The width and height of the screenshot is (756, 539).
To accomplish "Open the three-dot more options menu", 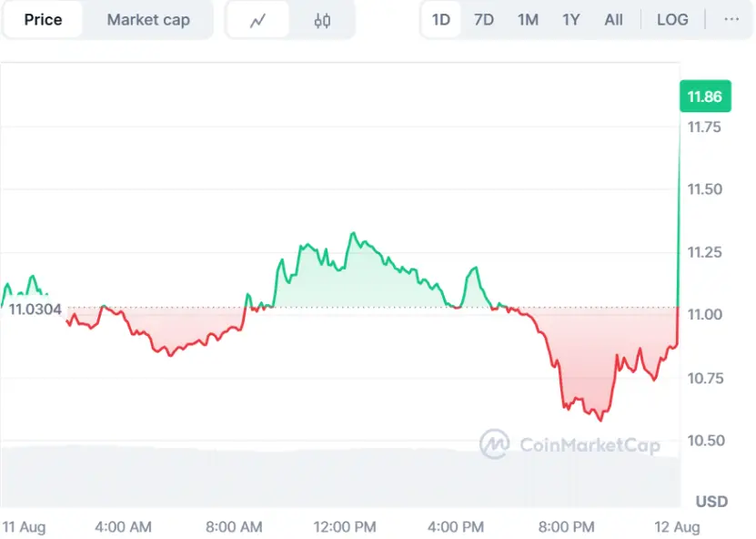I will [x=731, y=19].
